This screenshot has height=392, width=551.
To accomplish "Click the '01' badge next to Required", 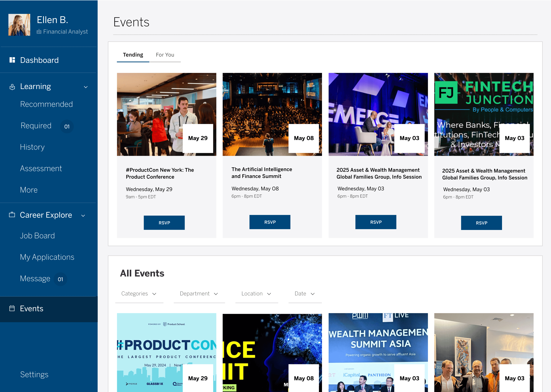I will click(x=67, y=126).
